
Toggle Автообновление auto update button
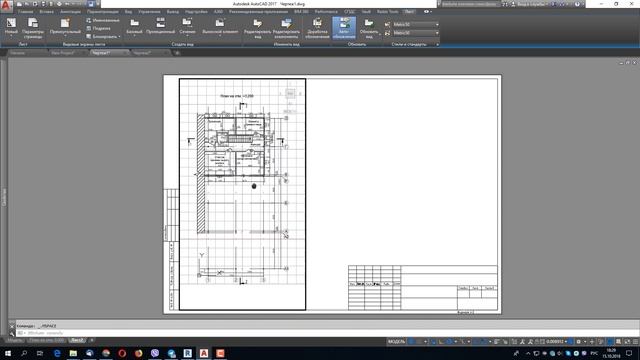tap(344, 28)
